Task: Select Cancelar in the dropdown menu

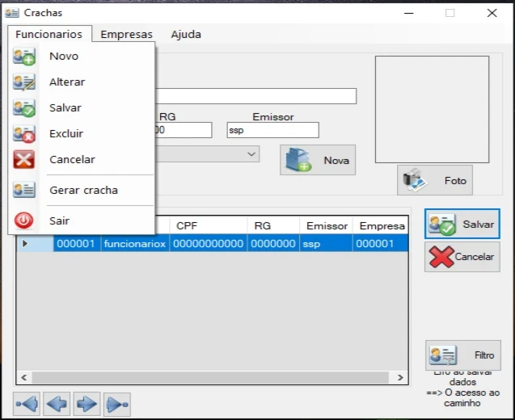Action: (x=72, y=160)
